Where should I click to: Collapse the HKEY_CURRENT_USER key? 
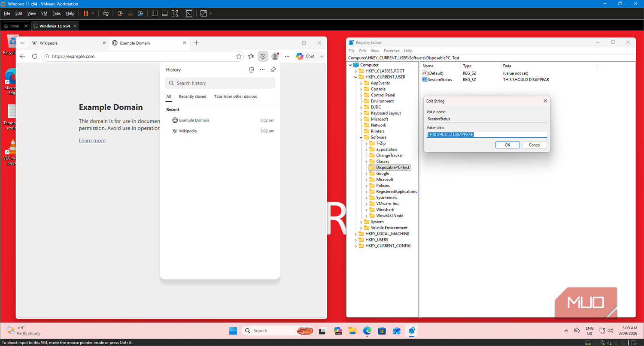coord(356,77)
